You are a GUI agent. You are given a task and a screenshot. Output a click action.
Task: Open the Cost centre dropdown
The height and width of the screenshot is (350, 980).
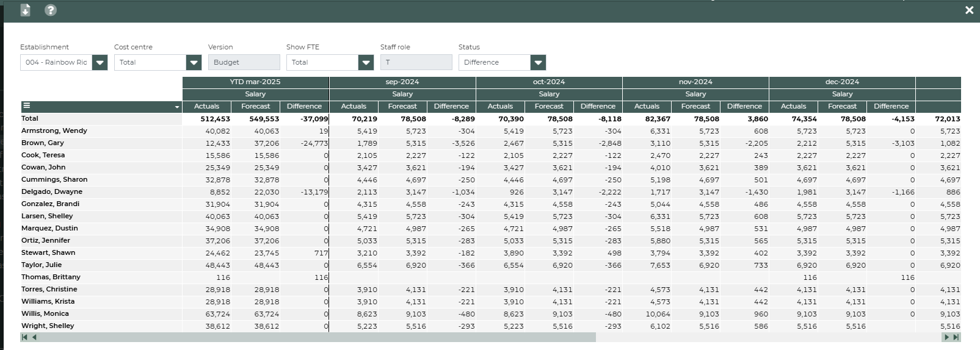[194, 62]
